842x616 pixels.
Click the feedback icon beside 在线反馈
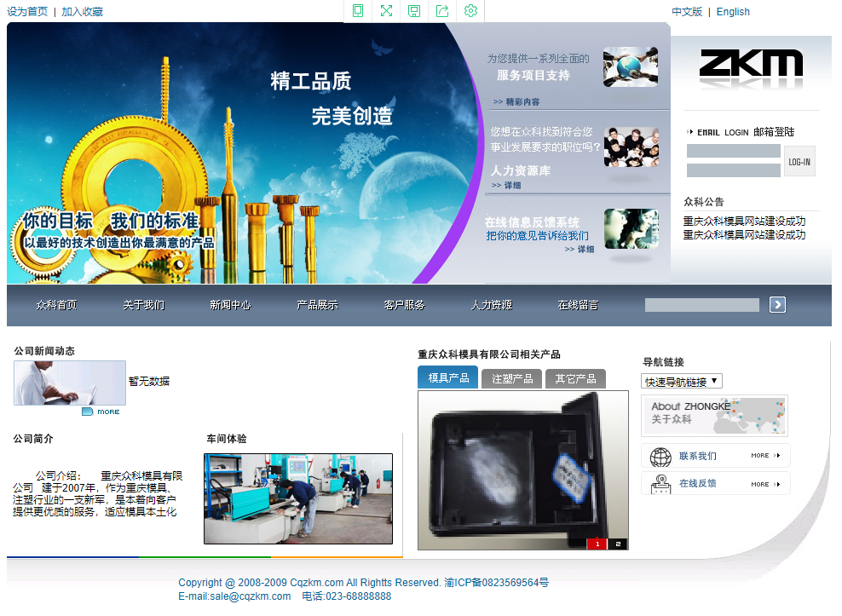(x=660, y=485)
